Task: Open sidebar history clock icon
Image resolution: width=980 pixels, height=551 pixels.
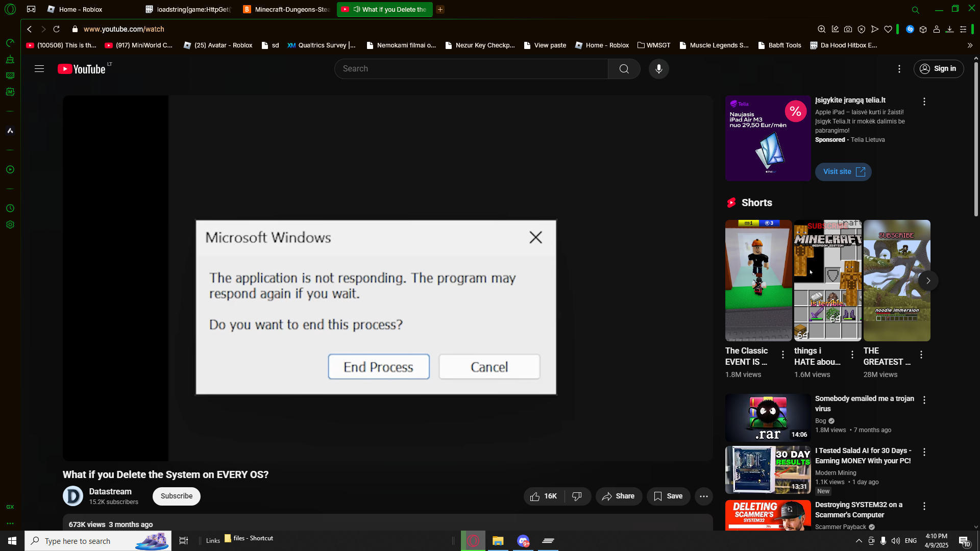Action: click(10, 208)
